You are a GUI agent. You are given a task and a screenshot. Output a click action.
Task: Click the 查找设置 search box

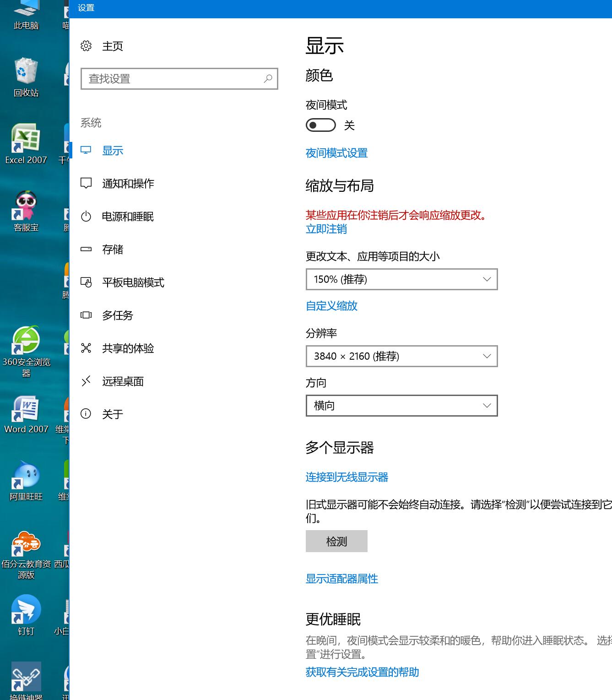click(x=179, y=79)
